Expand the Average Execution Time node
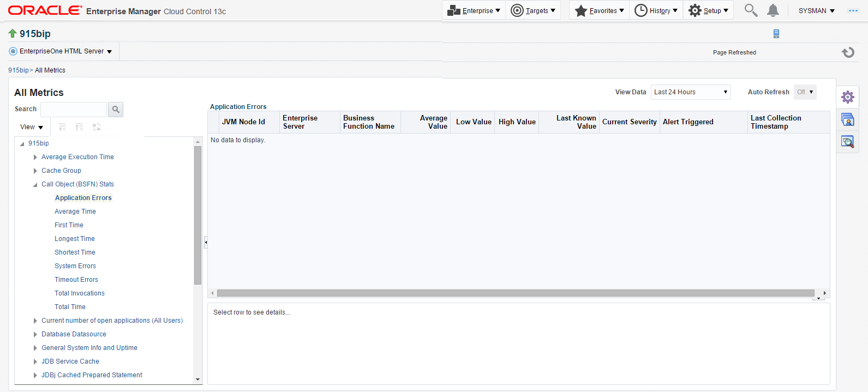Screen dimensions: 868x392 point(35,157)
